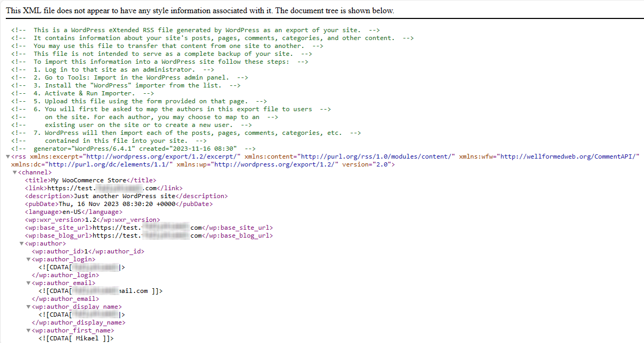The height and width of the screenshot is (343, 644).
Task: Click the title tag line 'My WooCommerce Store'
Action: coord(90,180)
